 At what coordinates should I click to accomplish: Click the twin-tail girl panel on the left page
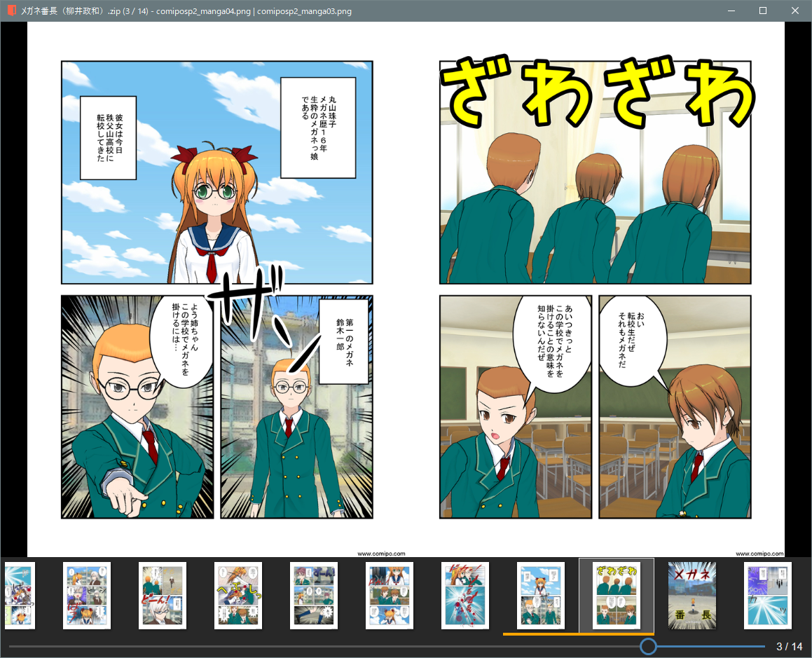point(217,172)
